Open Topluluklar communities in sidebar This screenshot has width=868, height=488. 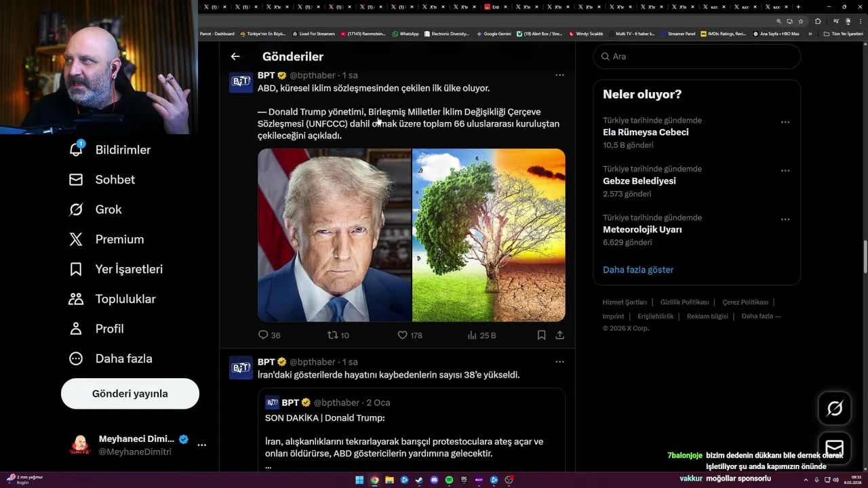pyautogui.click(x=112, y=299)
